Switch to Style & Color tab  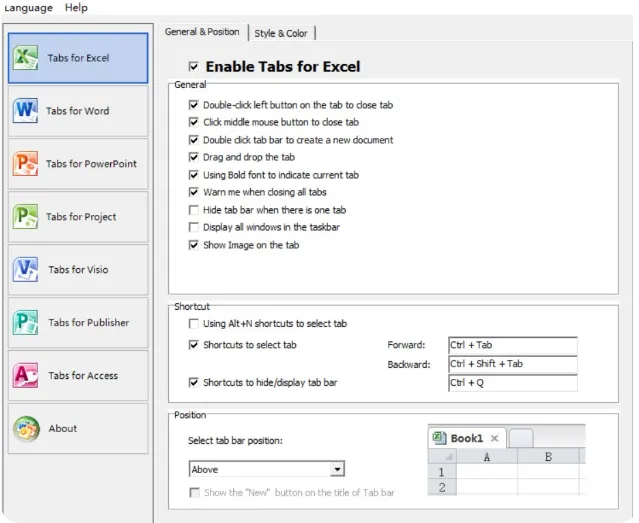tap(281, 33)
